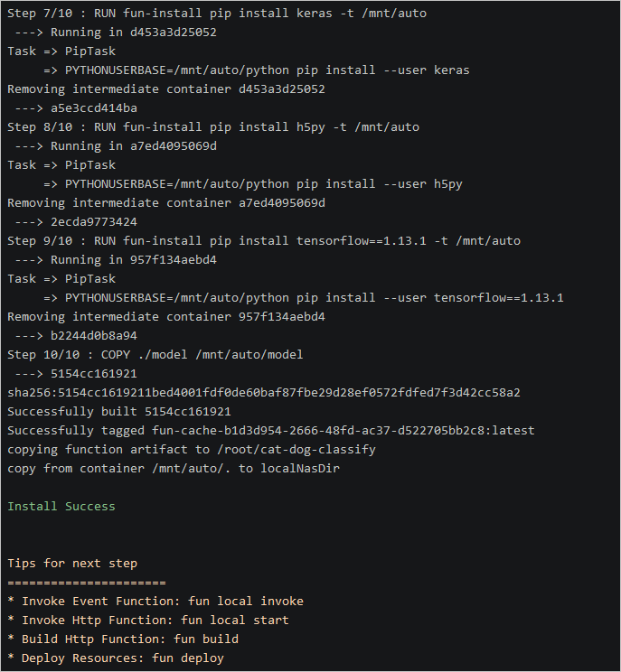Click the 'Tips for next step' heading
Viewport: 621px width, 672px height.
[72, 564]
